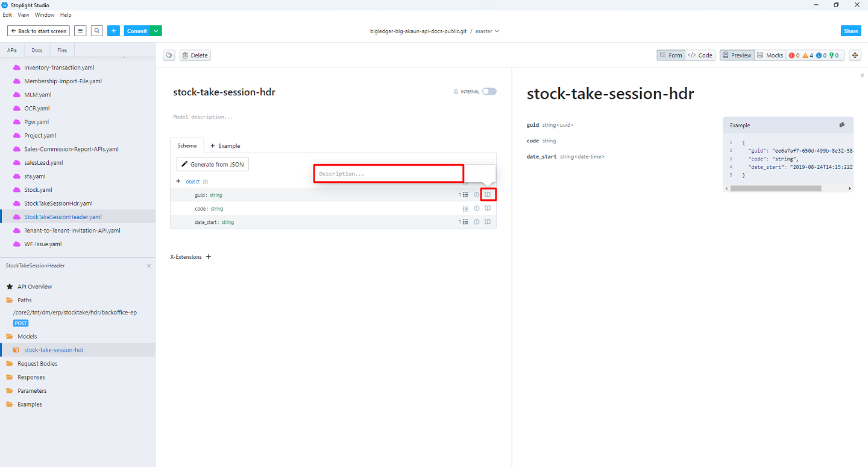Click the Generate from JSON button

(212, 164)
